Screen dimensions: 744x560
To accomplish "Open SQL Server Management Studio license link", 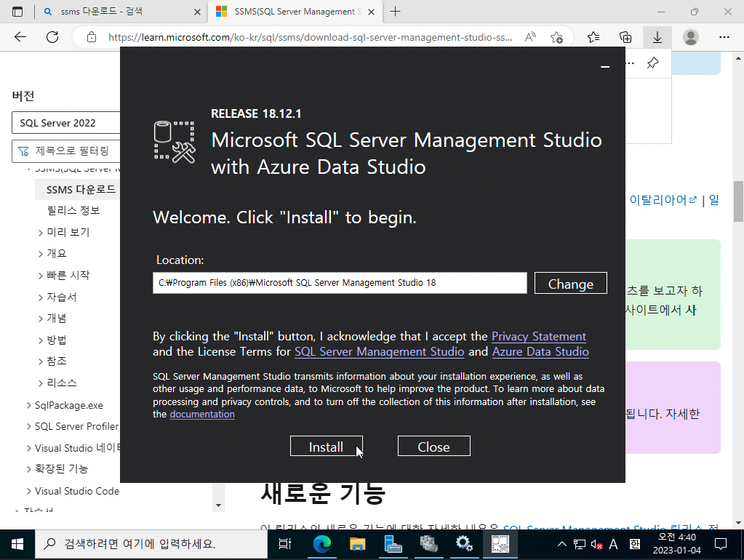I will click(x=379, y=352).
